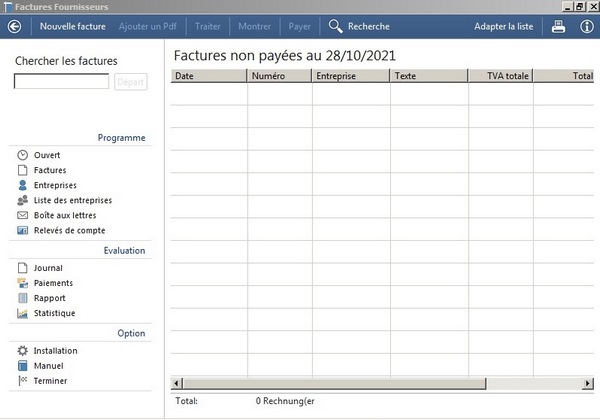The height and width of the screenshot is (420, 600).
Task: Sort by the Entreprise column header
Action: coord(351,76)
